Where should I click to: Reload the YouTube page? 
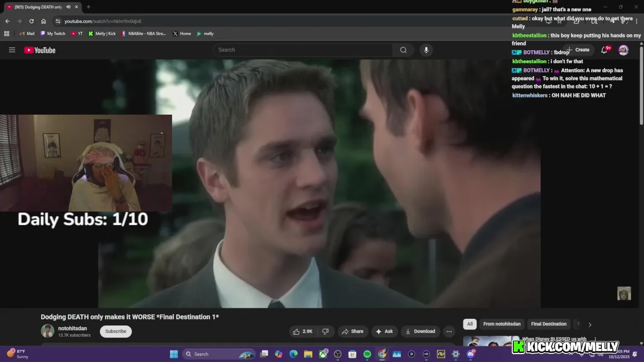click(31, 21)
